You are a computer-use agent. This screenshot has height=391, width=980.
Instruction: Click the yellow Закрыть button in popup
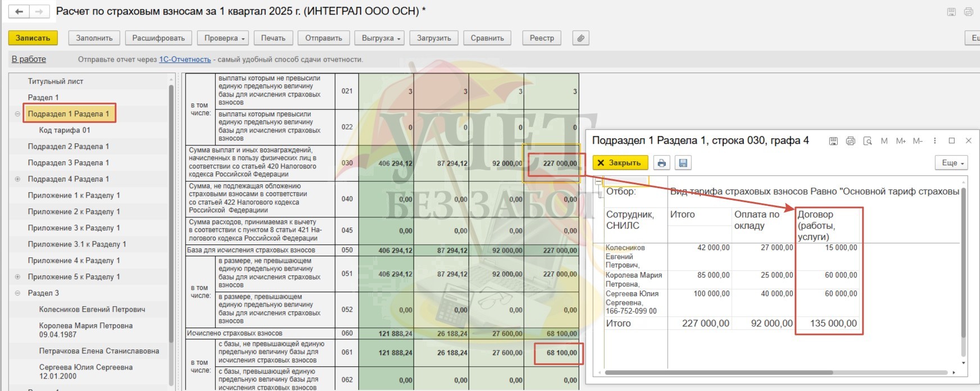[620, 163]
